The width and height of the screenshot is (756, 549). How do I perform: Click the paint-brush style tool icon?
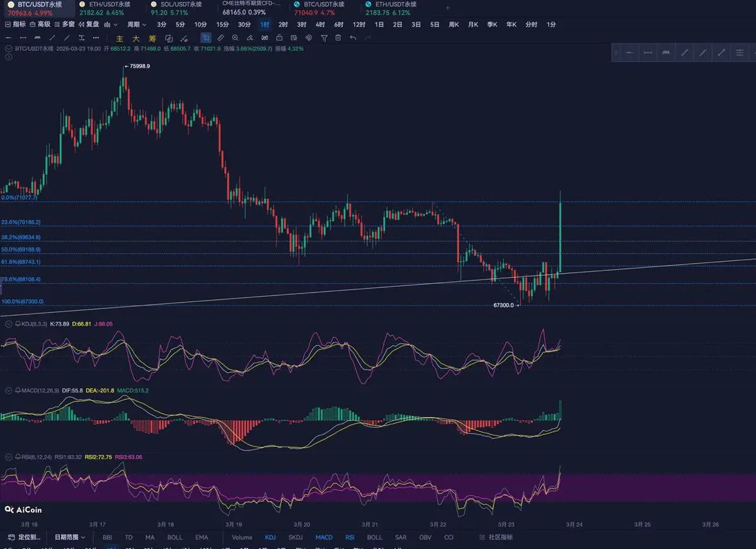[x=250, y=38]
